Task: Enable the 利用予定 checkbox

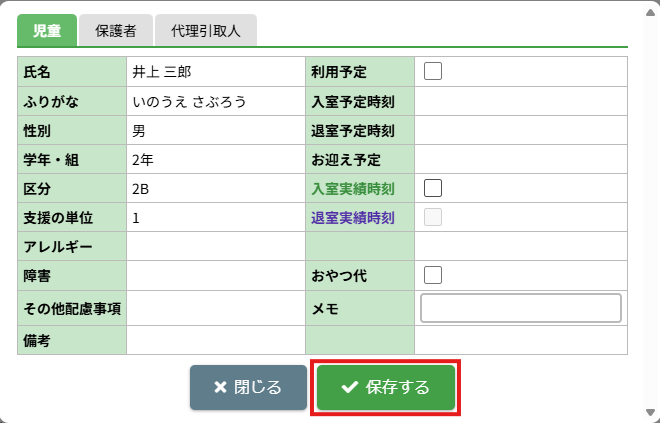Action: (x=433, y=71)
